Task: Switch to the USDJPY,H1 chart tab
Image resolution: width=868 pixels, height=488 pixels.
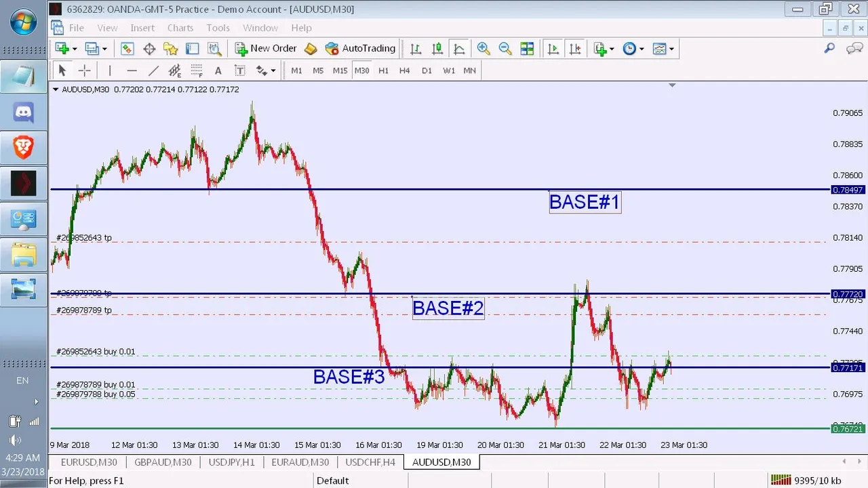Action: point(232,462)
